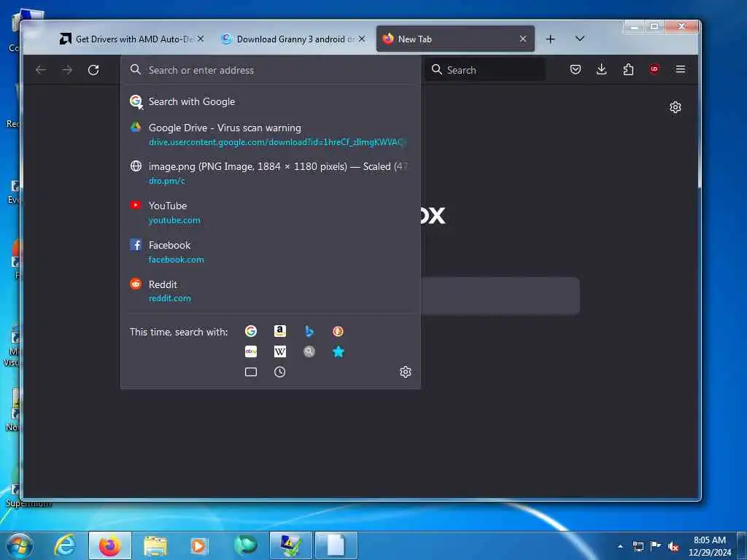Search open Tabs with the tab icon

click(x=251, y=372)
